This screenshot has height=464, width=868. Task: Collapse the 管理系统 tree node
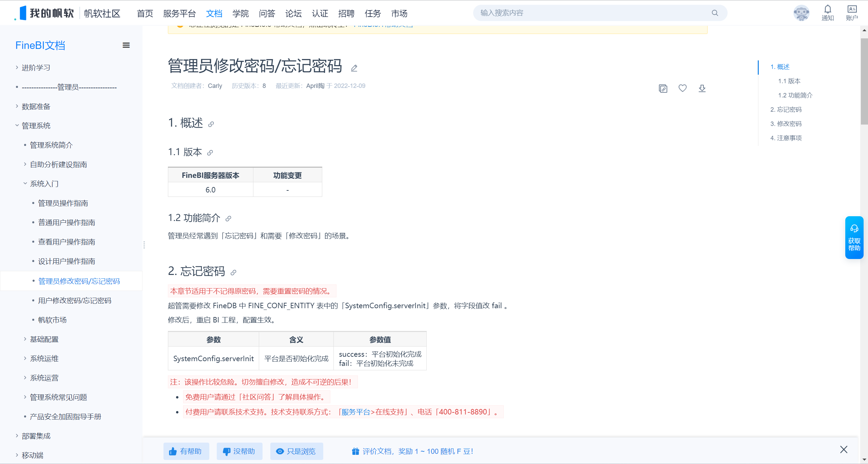[17, 126]
